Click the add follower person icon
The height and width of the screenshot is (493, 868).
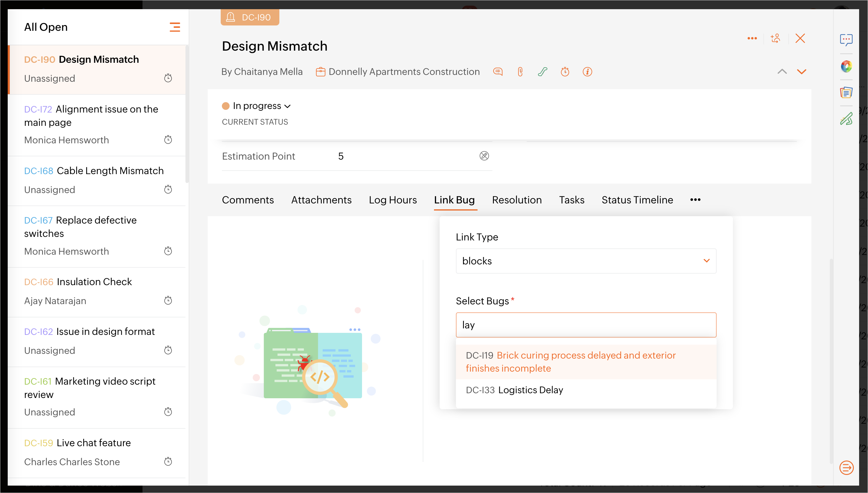[x=775, y=38]
